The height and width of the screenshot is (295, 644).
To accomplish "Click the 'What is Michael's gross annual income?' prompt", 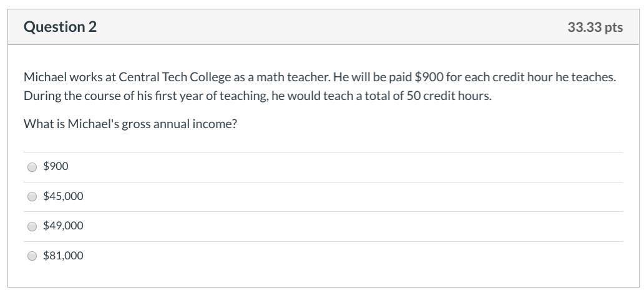I will pos(130,124).
